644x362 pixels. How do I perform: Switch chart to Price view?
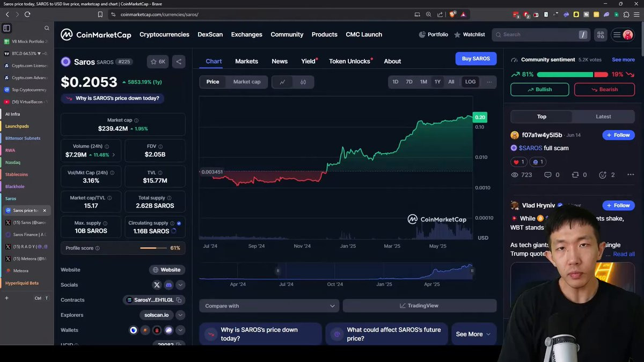pyautogui.click(x=213, y=82)
